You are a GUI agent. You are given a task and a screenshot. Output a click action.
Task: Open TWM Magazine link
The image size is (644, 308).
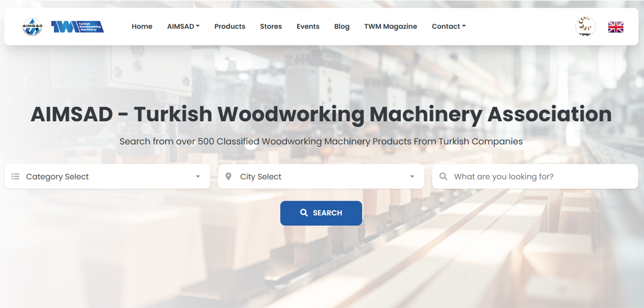[391, 26]
